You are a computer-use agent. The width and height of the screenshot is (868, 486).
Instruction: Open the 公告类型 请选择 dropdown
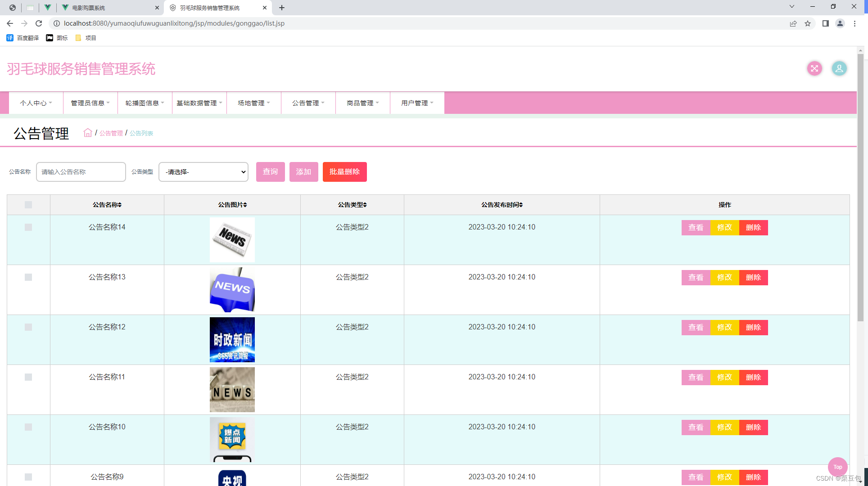[203, 172]
